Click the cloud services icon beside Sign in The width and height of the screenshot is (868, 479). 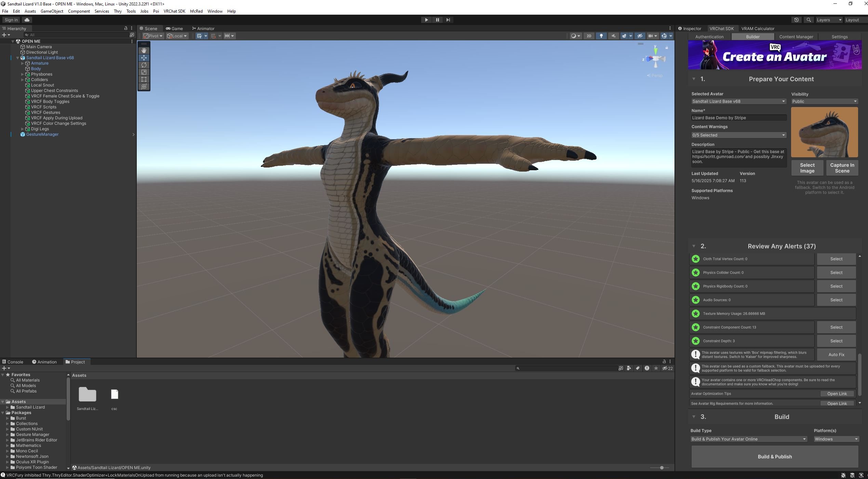point(27,20)
